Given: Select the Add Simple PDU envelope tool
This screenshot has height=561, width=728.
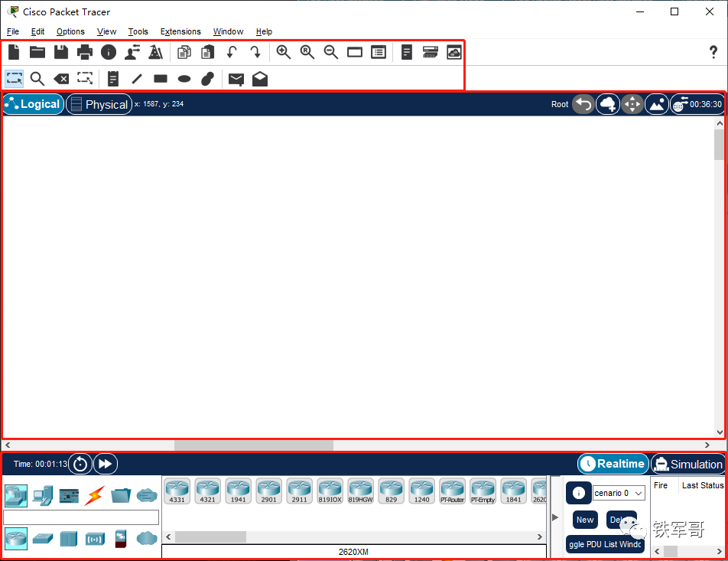Looking at the screenshot, I should pos(236,79).
